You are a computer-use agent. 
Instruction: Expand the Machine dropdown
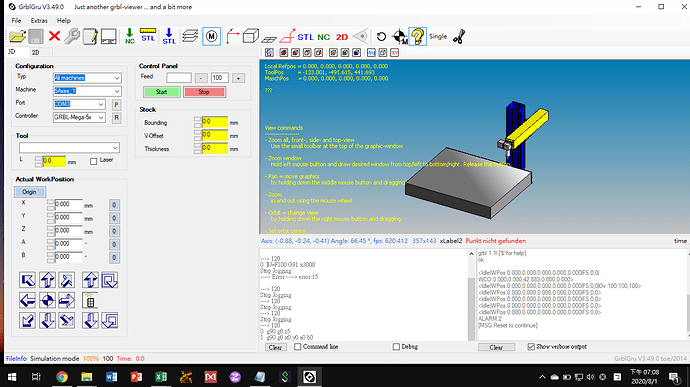tap(87, 91)
